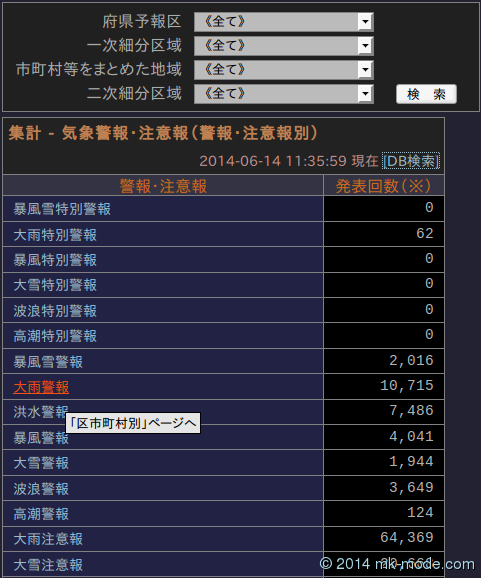Select the 大雪警報 row label
Image resolution: width=481 pixels, height=578 pixels.
tap(41, 463)
